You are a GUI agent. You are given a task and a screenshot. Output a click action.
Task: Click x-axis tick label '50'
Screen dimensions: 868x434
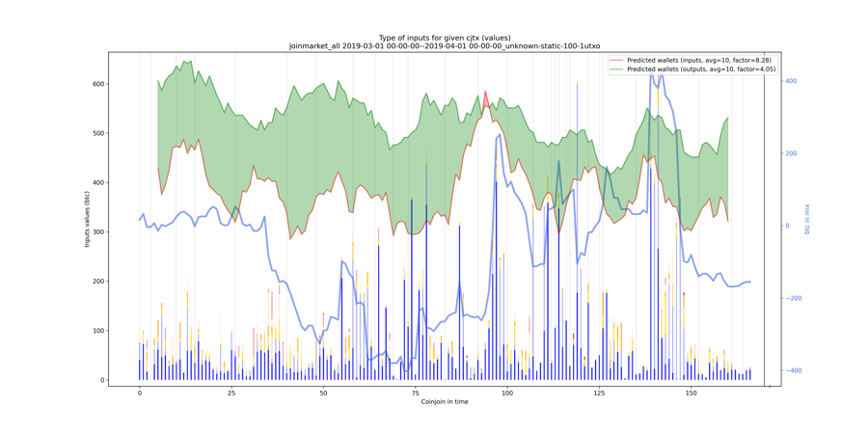323,393
